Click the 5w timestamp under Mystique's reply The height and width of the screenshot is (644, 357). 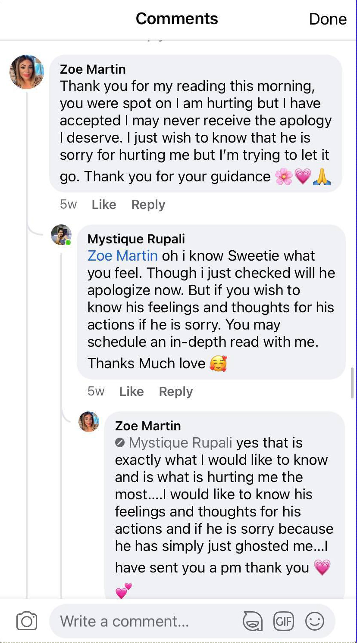pos(96,392)
